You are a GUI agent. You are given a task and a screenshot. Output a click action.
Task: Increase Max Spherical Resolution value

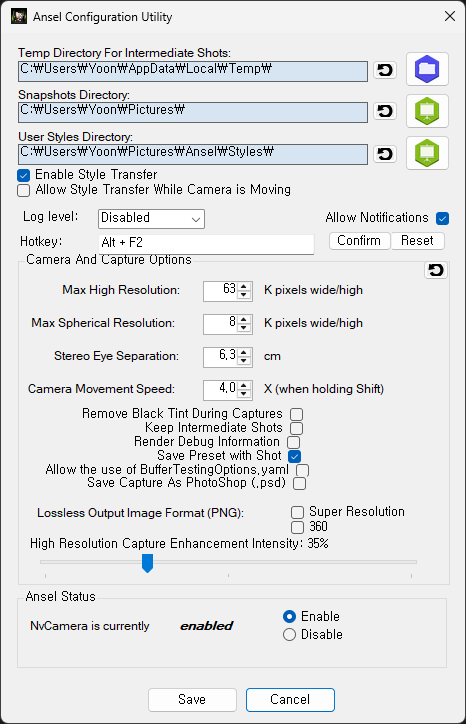click(x=244, y=320)
